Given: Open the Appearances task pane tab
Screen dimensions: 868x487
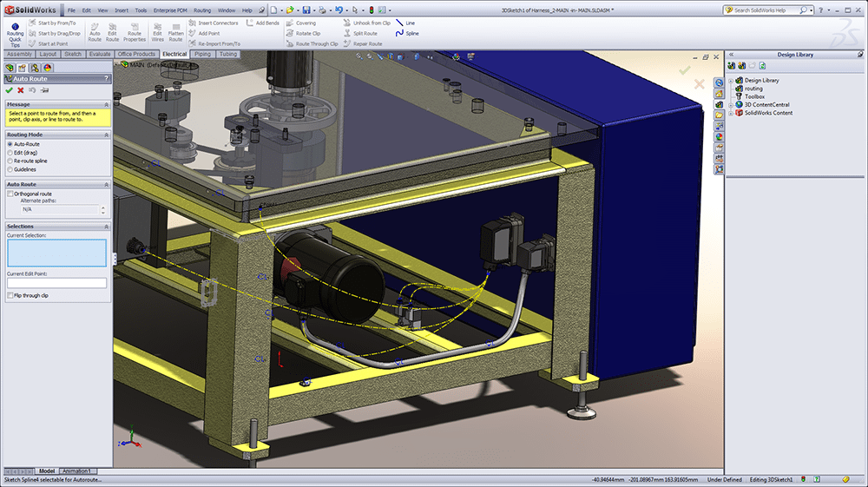Looking at the screenshot, I should (719, 136).
